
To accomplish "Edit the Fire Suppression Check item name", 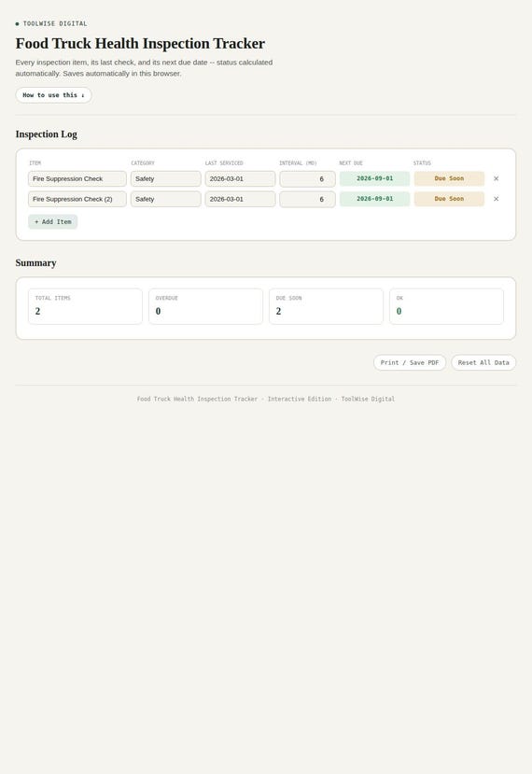I will tap(77, 178).
